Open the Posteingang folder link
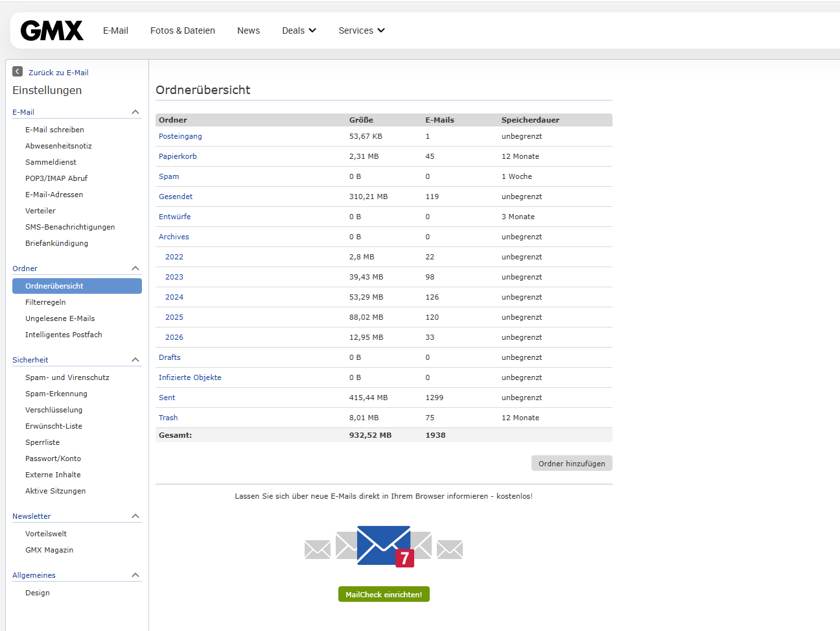Viewport: 840px width, 631px height. coord(180,136)
